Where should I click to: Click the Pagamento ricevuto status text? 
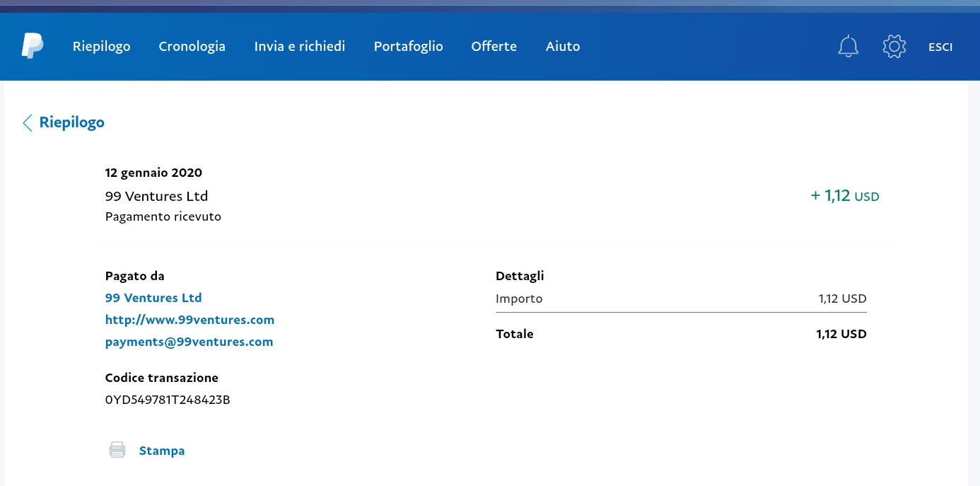pos(163,216)
